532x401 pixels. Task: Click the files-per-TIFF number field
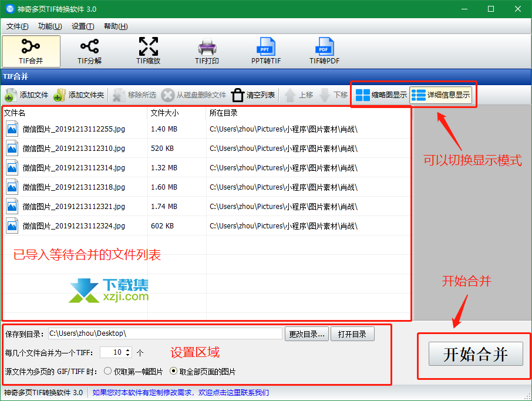point(112,352)
